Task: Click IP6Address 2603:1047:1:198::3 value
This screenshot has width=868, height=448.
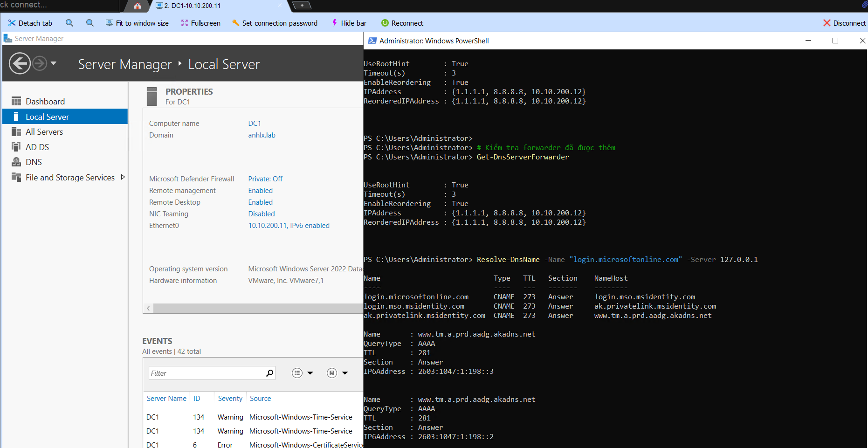Action: click(x=455, y=372)
